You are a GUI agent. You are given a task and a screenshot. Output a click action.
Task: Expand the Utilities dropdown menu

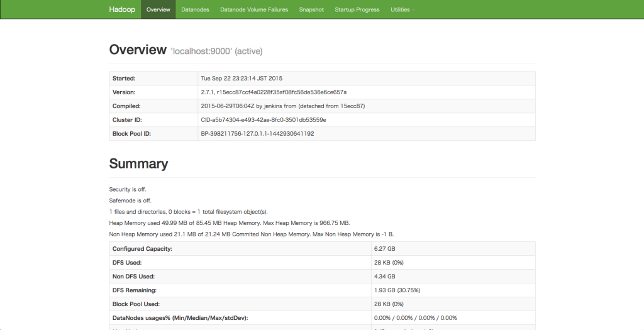click(x=402, y=9)
